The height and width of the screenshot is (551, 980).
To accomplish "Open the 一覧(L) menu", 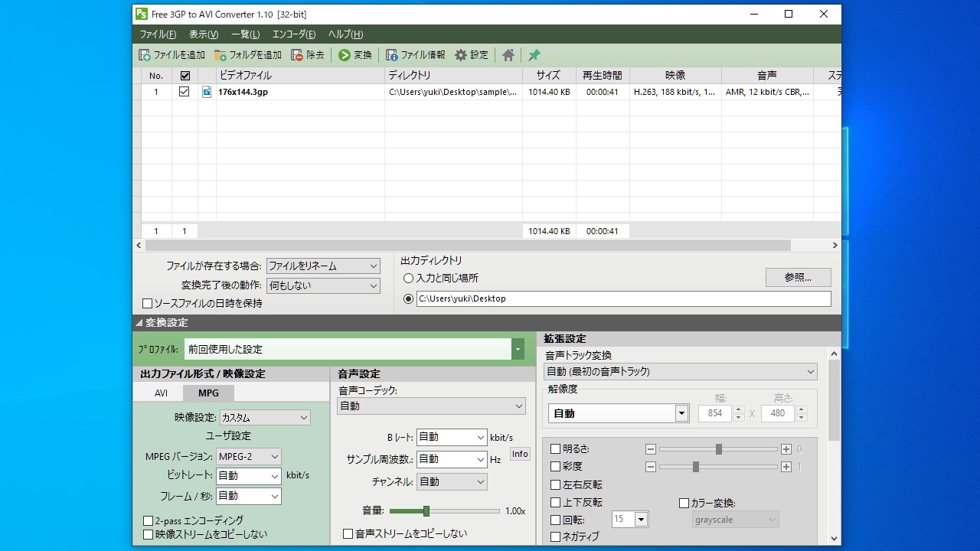I will pyautogui.click(x=245, y=34).
